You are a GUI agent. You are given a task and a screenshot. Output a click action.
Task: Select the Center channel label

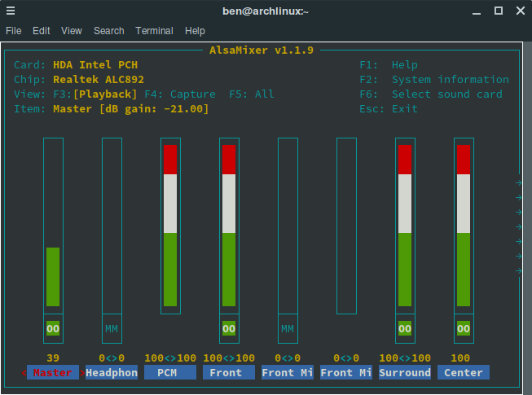pos(464,373)
